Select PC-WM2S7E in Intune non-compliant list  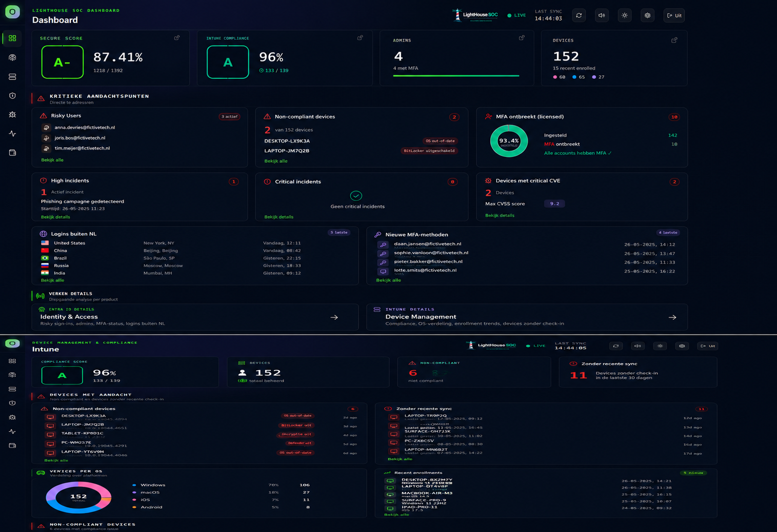202,443
